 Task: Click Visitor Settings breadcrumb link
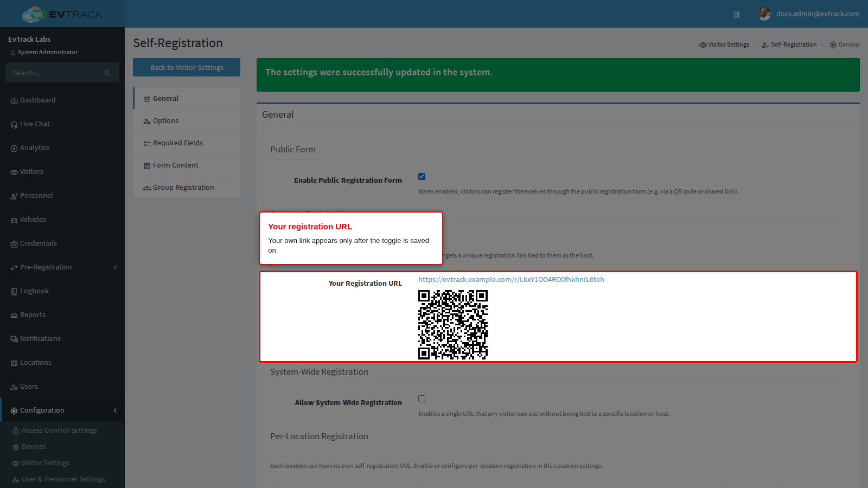724,45
